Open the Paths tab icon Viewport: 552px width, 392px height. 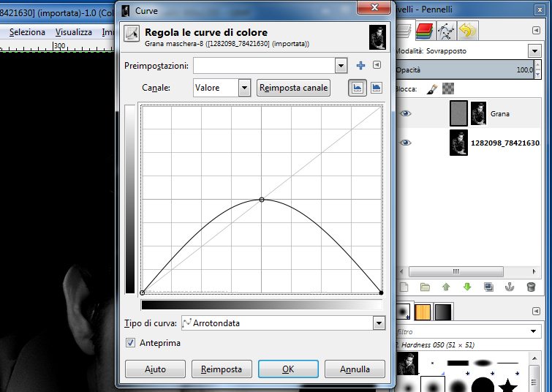coord(447,31)
